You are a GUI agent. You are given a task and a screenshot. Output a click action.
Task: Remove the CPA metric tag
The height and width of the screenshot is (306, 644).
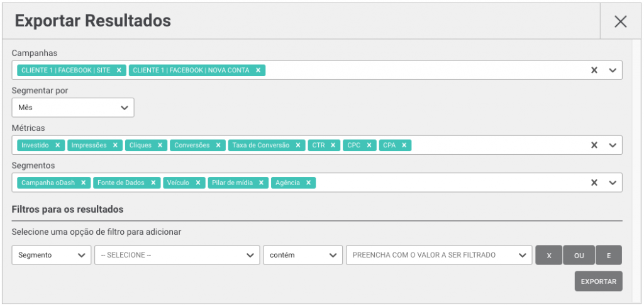tap(404, 145)
